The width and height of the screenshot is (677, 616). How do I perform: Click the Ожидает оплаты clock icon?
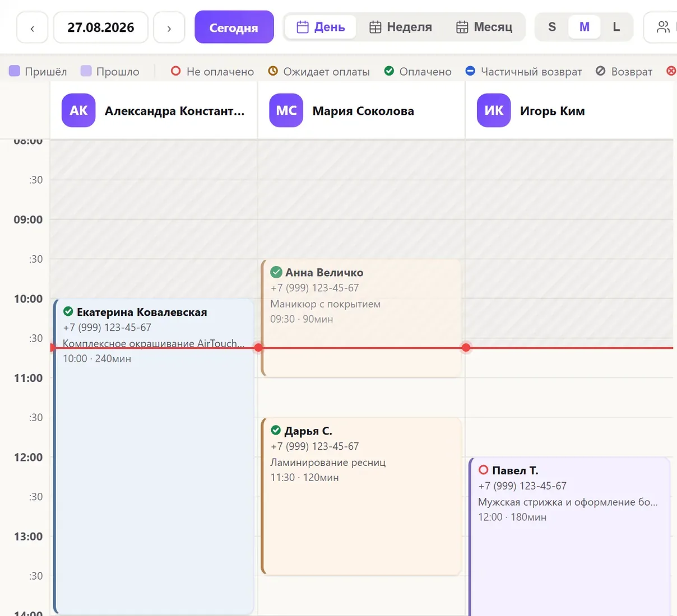pyautogui.click(x=273, y=71)
